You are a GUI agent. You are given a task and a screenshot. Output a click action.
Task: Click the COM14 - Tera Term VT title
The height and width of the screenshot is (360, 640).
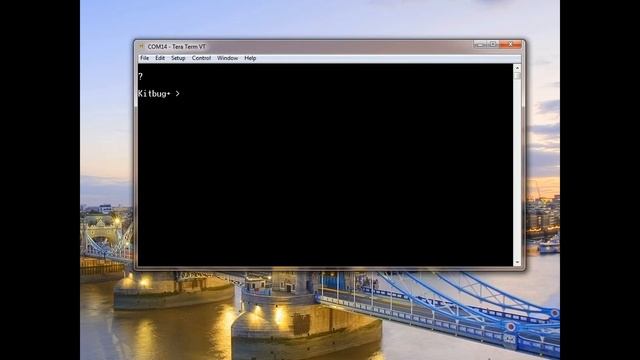177,47
